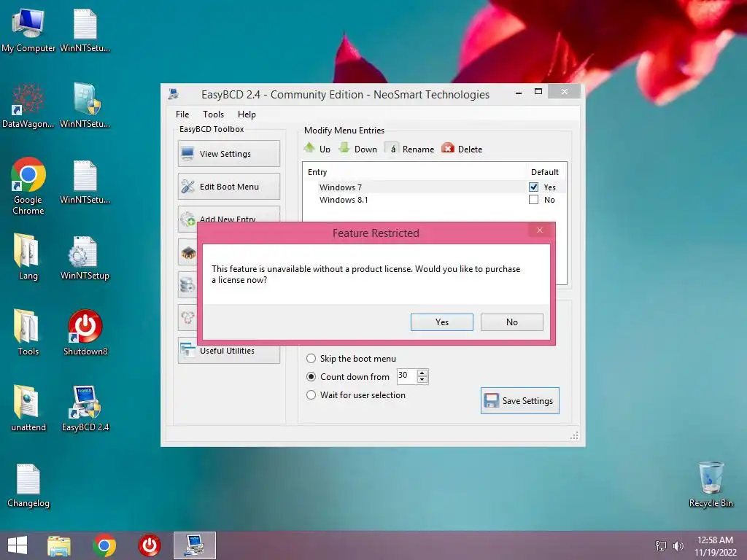Open the unattend folder icon
Image resolution: width=747 pixels, height=560 pixels.
click(x=28, y=408)
